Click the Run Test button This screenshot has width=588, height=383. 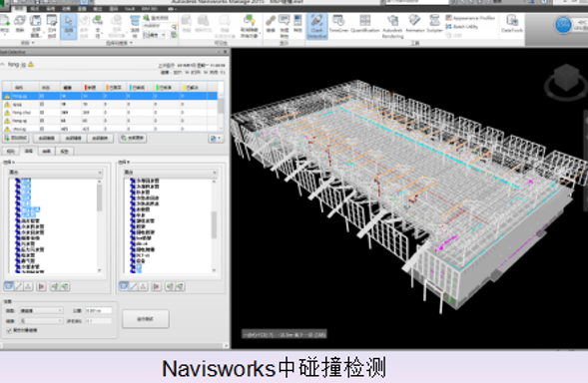click(146, 319)
